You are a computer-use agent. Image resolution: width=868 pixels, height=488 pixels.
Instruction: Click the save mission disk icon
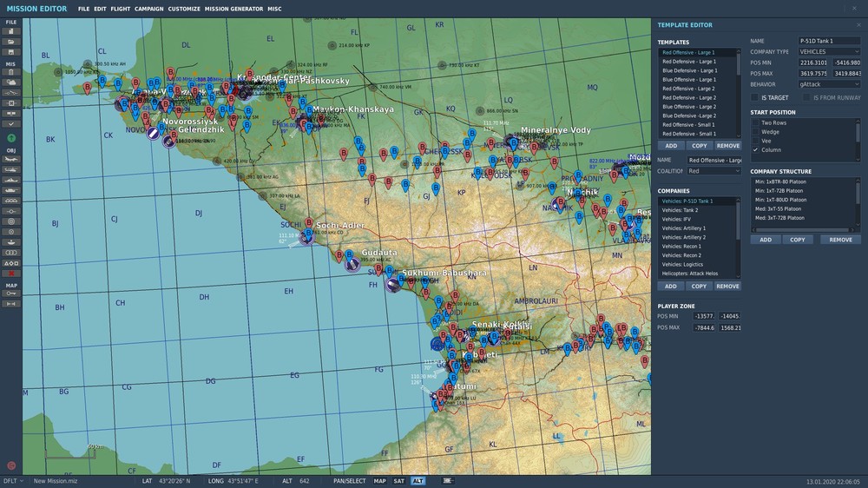click(11, 52)
